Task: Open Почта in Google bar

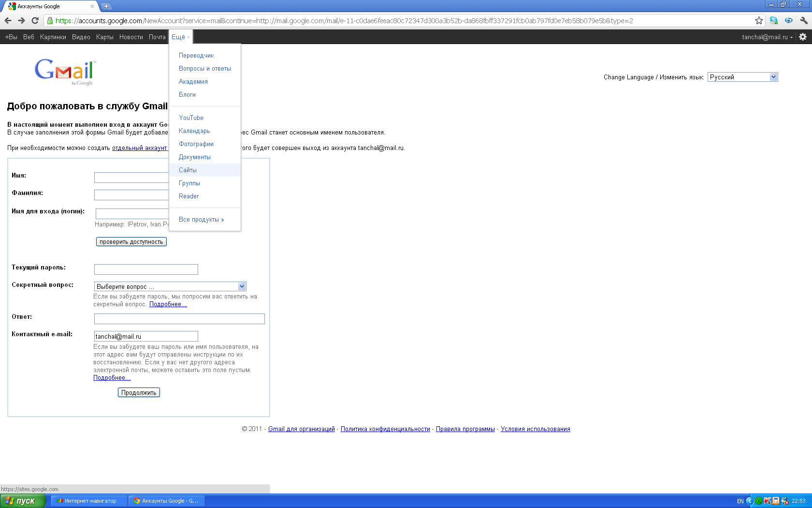Action: tap(157, 37)
